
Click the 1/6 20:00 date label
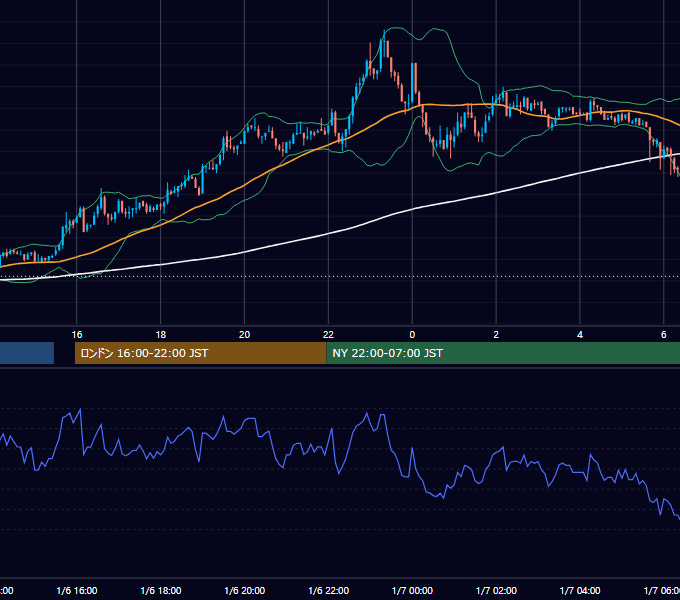click(x=245, y=590)
